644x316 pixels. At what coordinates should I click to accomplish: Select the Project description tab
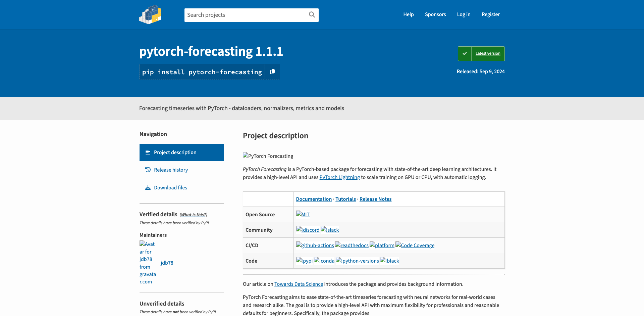(182, 152)
